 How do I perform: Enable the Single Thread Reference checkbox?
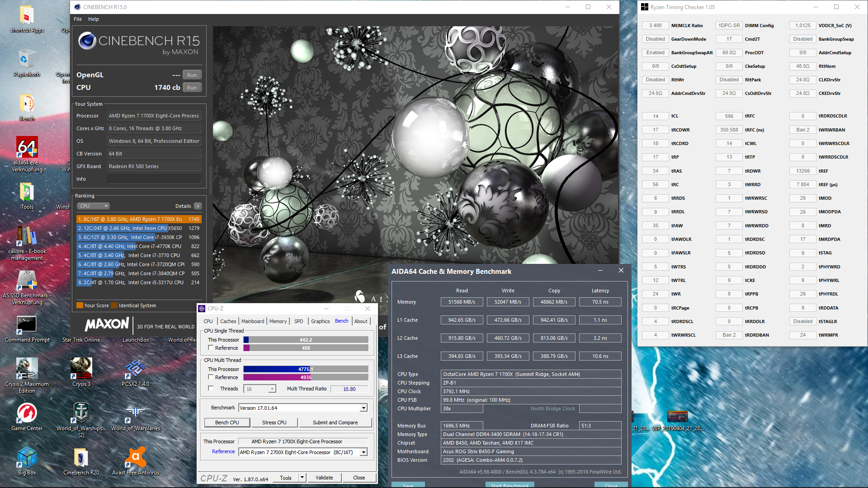(211, 348)
